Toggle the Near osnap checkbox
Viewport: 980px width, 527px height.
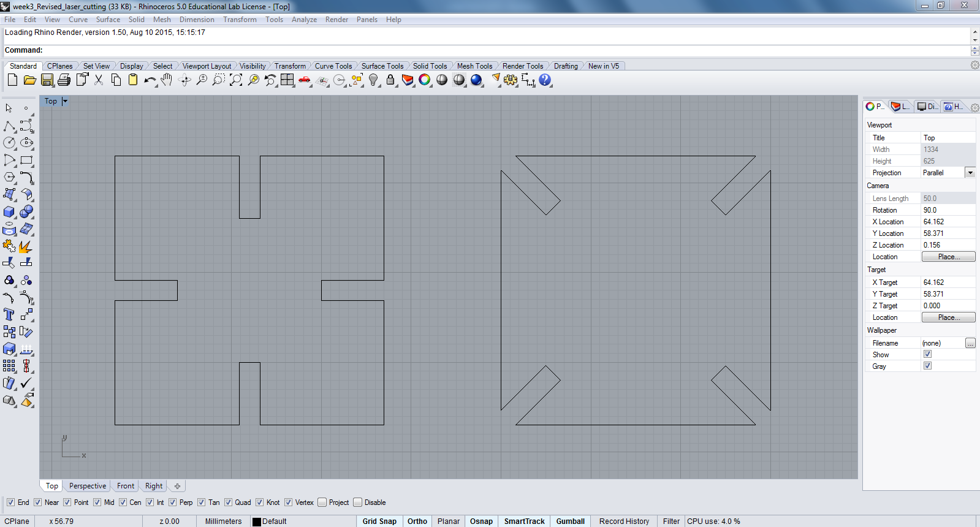tap(37, 502)
